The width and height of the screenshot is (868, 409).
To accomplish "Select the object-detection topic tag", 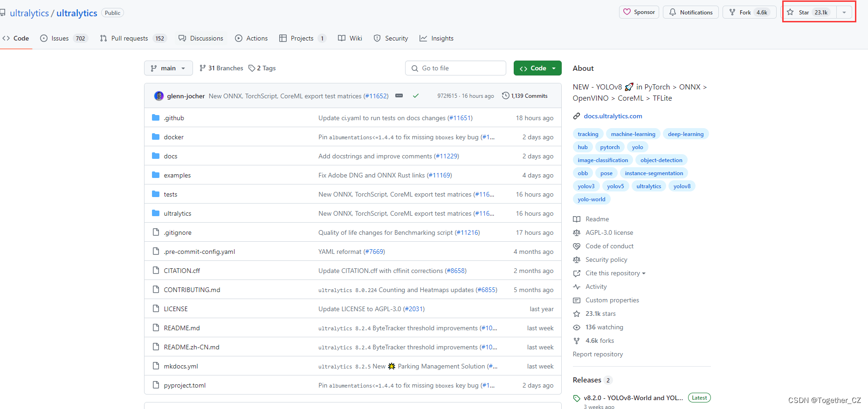I will (661, 160).
